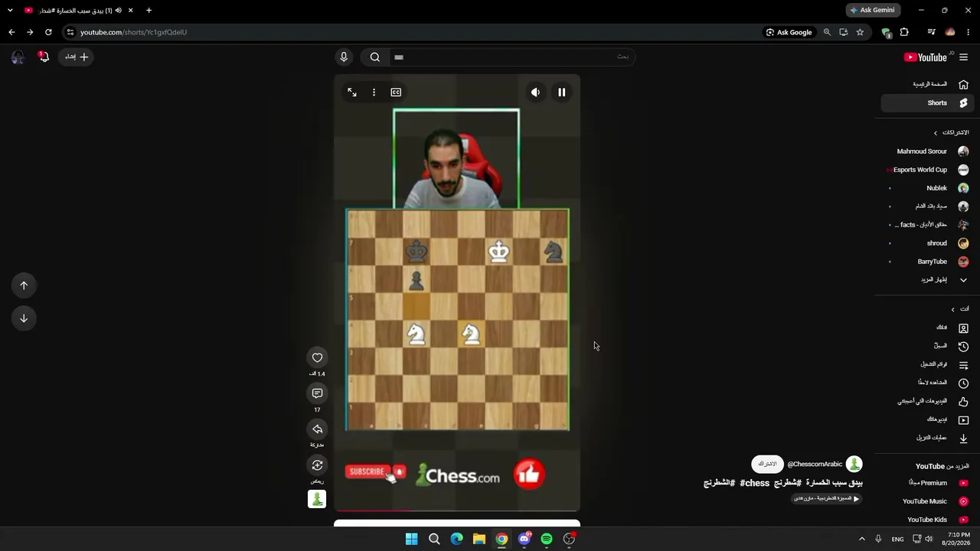Image resolution: width=980 pixels, height=551 pixels.
Task: Open Liked videos in the sidebar
Action: pos(926,401)
